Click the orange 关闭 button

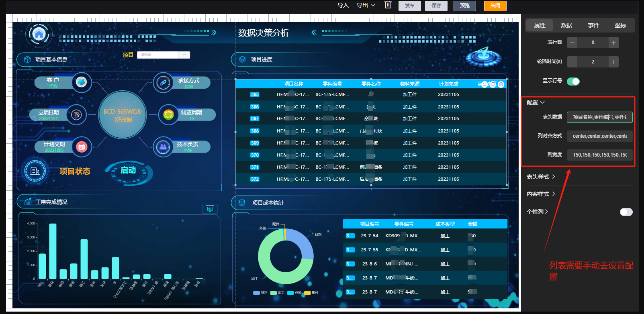pyautogui.click(x=495, y=6)
